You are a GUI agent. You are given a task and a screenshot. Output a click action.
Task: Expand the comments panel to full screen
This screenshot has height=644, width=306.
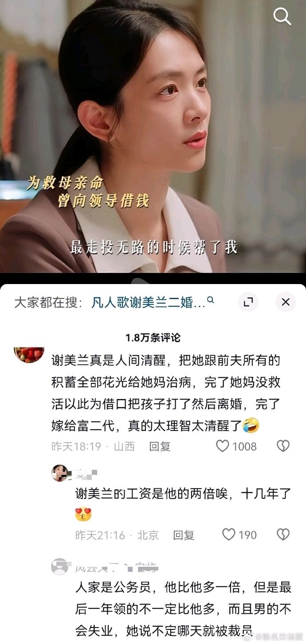tap(248, 302)
